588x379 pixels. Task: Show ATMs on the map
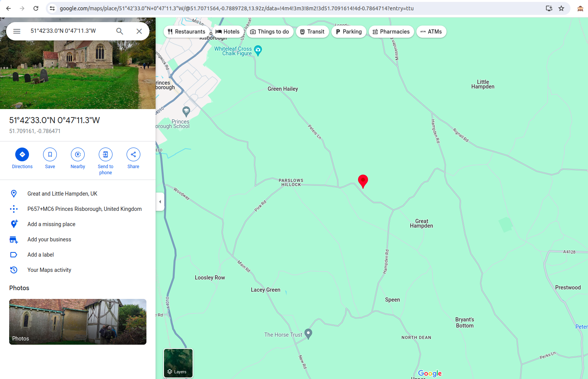[x=431, y=32]
